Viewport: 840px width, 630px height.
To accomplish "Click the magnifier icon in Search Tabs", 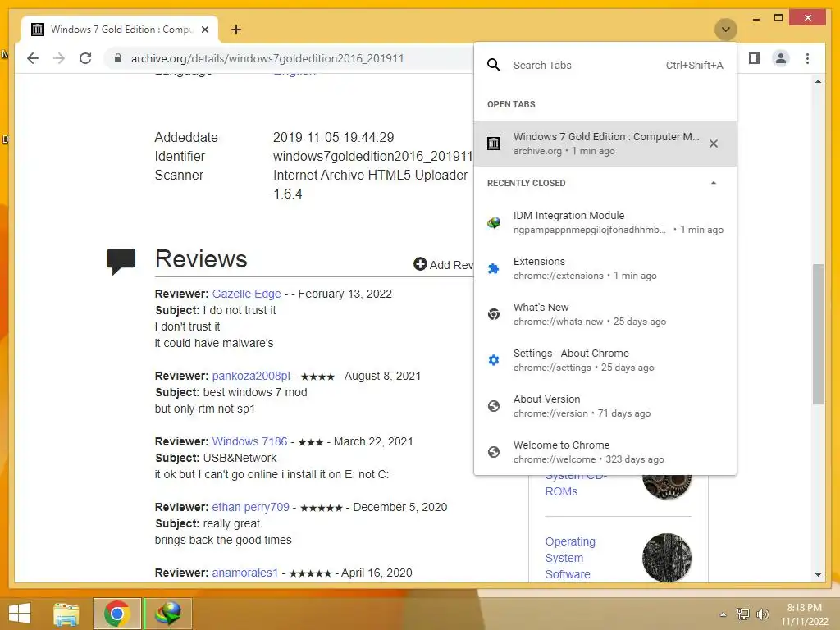I will click(493, 66).
